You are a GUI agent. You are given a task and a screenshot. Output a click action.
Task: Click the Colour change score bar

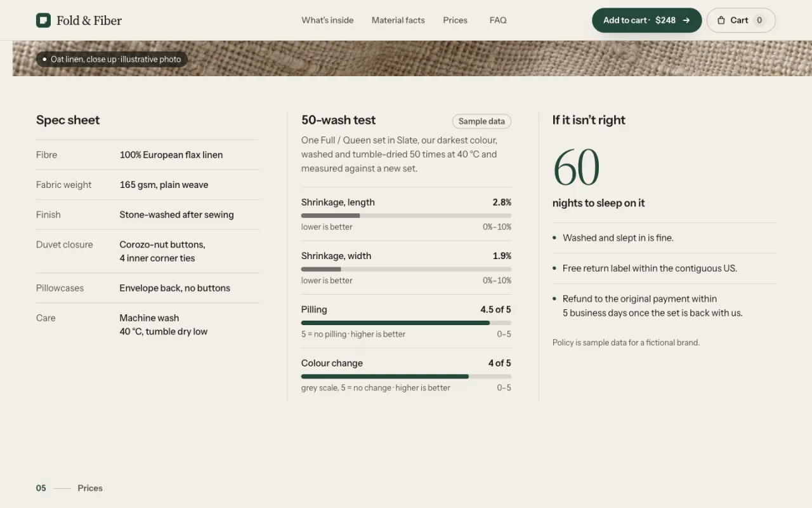click(406, 377)
